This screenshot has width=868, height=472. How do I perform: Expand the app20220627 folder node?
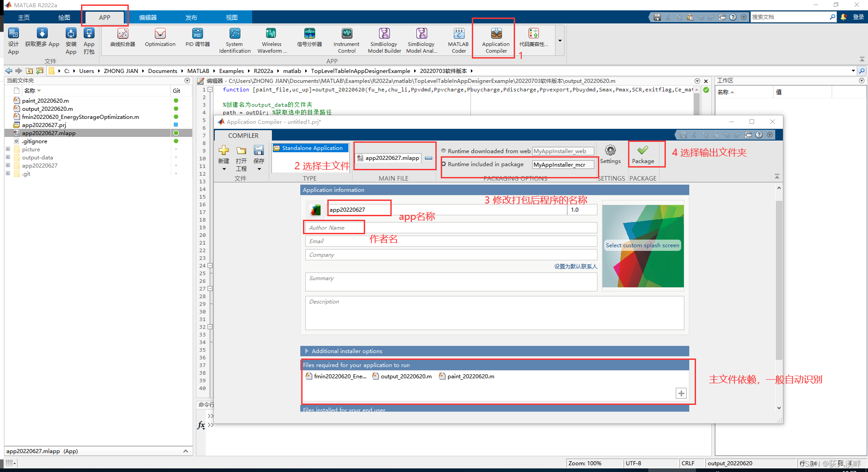pyautogui.click(x=8, y=165)
